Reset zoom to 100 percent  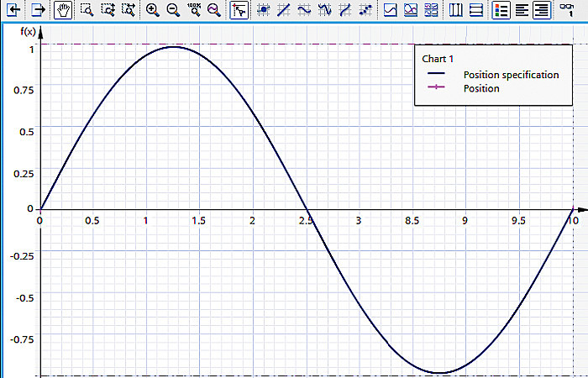point(194,10)
